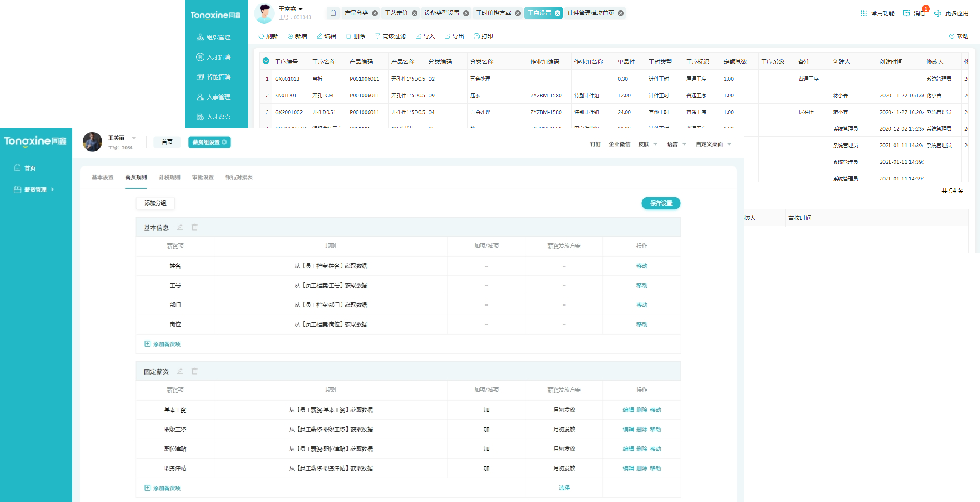Click the advanced filter (高级过滤) funnel icon

[x=377, y=36]
